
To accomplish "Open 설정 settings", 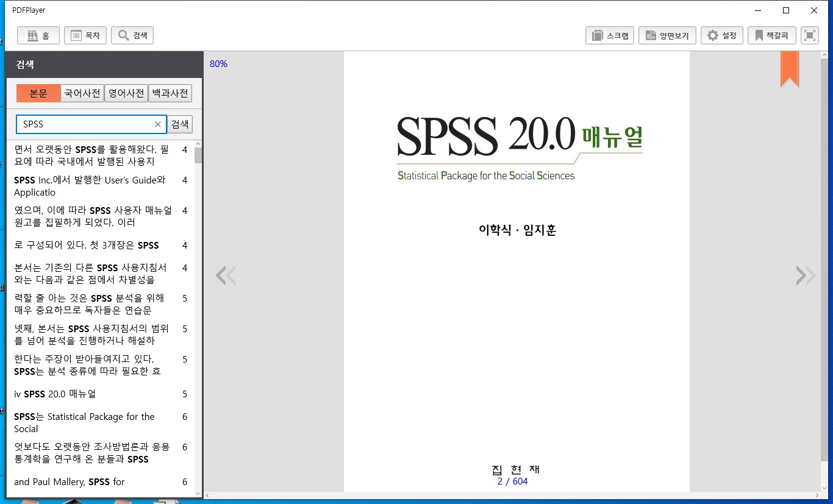I will 722,35.
